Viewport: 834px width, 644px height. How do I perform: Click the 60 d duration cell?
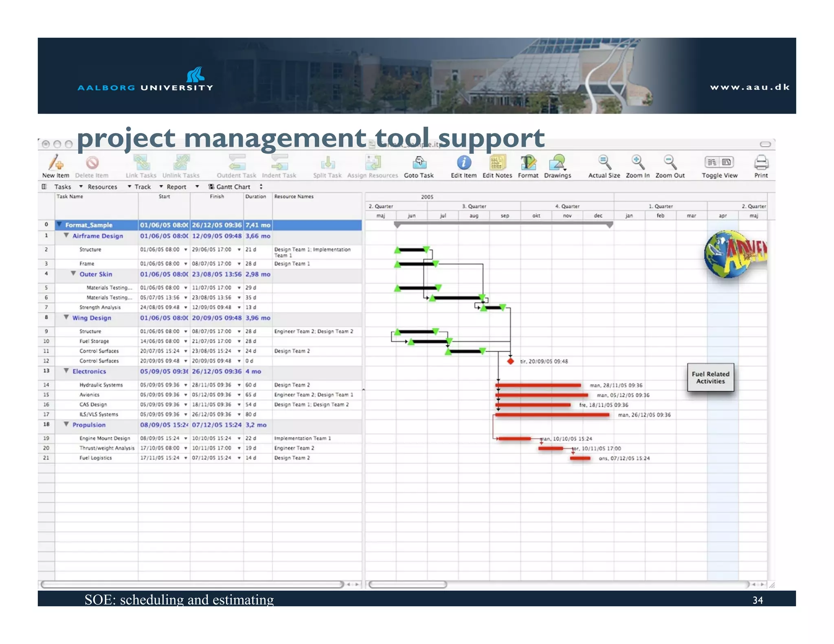[258, 385]
